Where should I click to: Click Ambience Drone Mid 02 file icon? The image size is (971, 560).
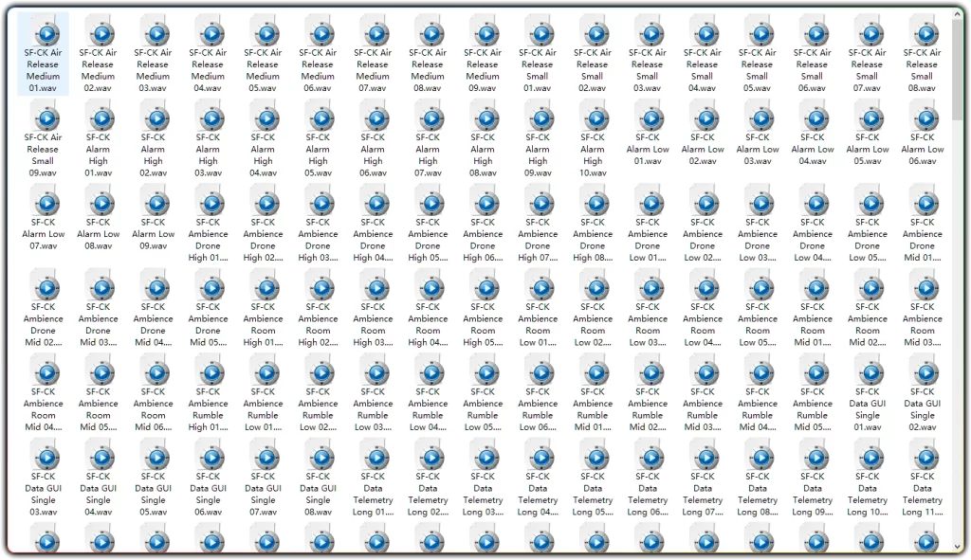point(46,286)
